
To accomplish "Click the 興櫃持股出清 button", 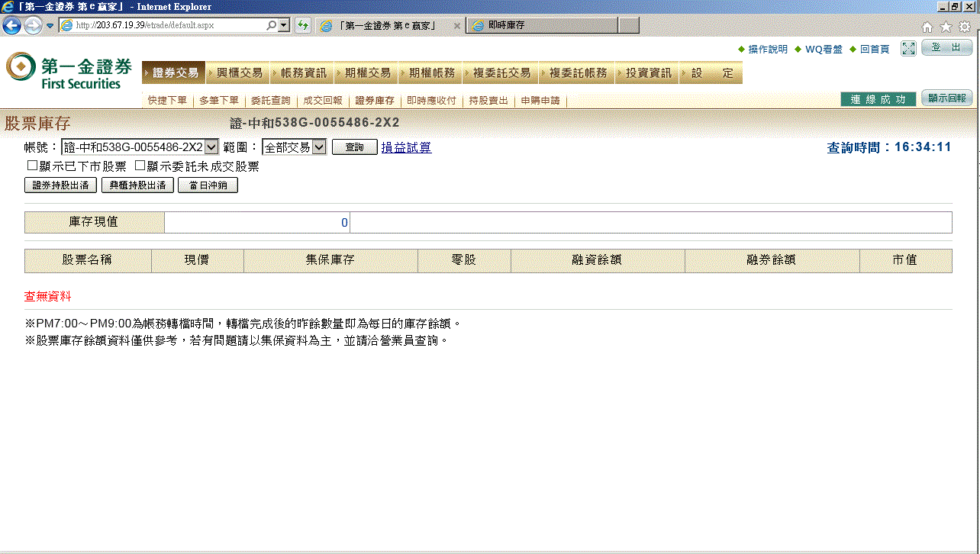I will pyautogui.click(x=137, y=185).
